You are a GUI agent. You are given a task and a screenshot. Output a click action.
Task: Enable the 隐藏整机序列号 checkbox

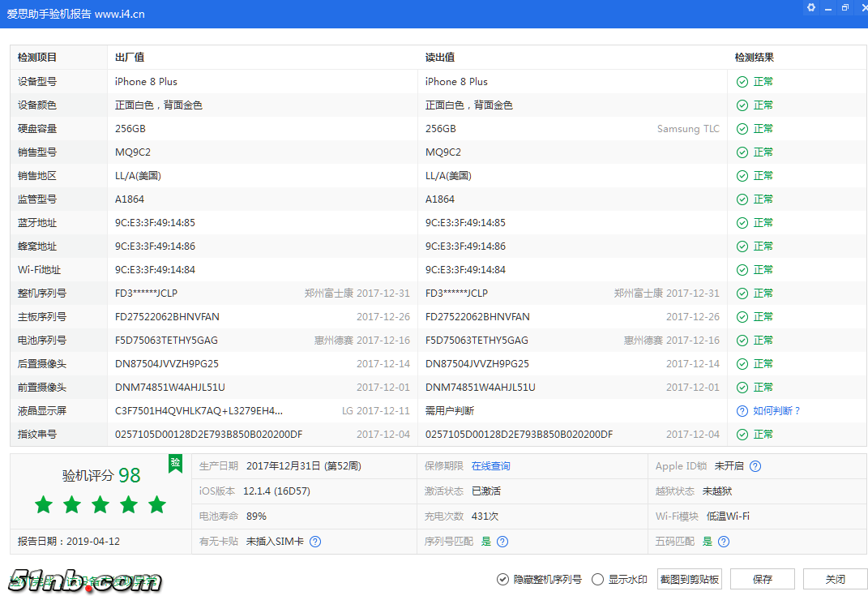pos(504,579)
